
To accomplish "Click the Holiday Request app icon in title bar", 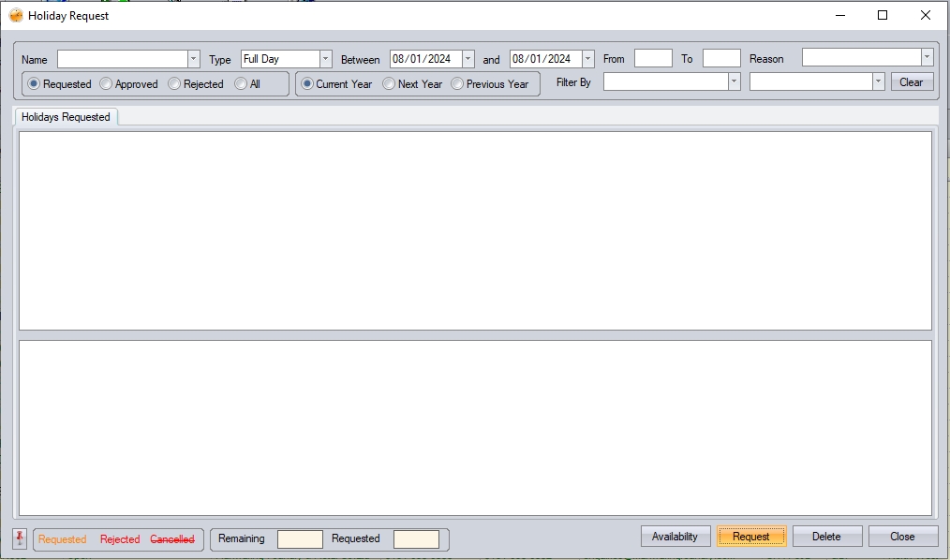I will point(16,15).
